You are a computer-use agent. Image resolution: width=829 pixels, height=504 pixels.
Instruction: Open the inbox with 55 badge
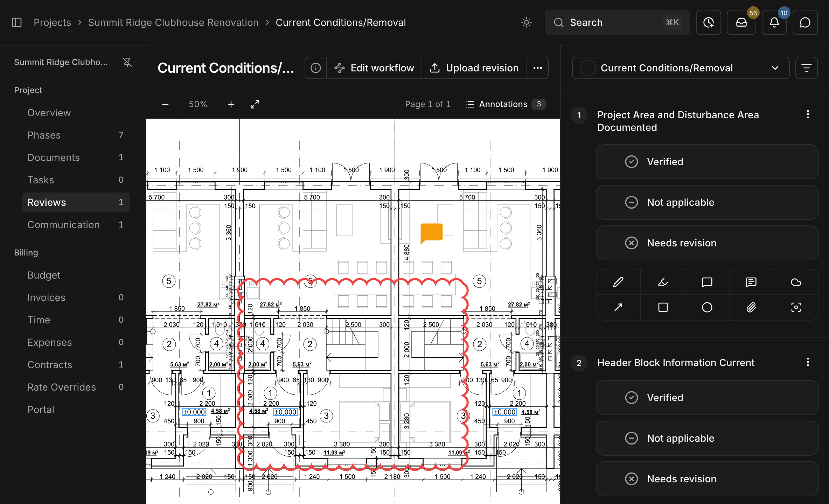click(x=741, y=22)
